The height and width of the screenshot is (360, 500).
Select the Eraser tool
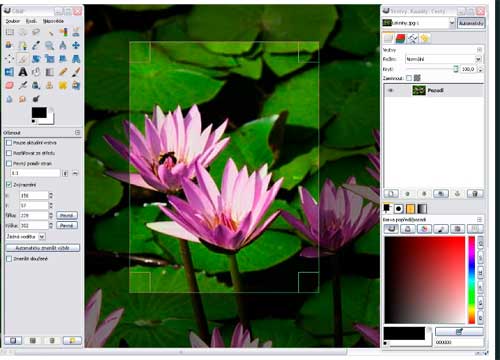coord(10,85)
